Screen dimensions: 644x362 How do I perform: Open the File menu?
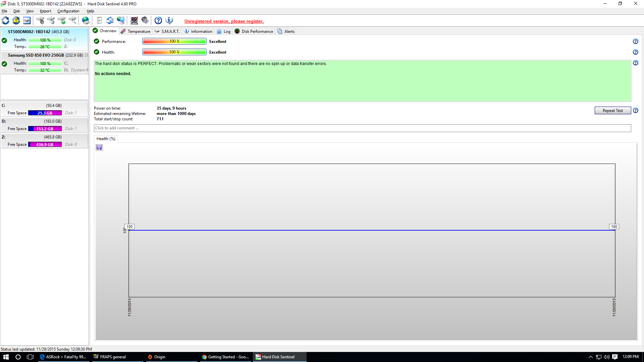(x=4, y=11)
